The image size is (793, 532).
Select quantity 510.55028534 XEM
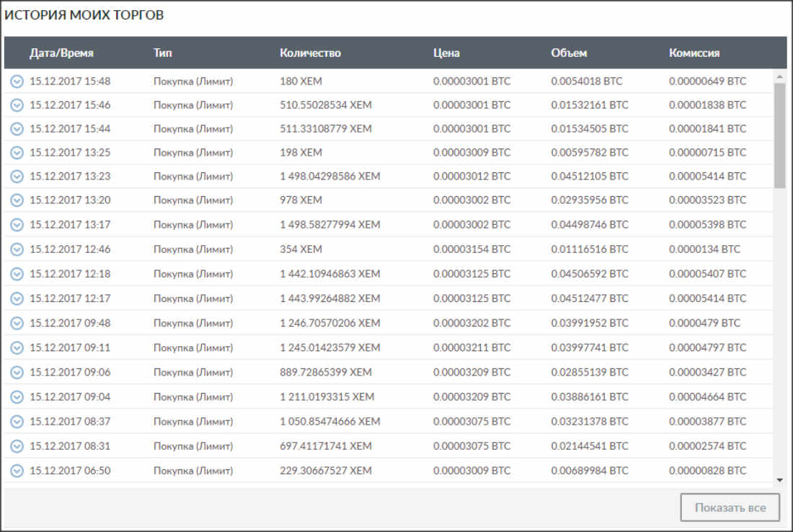pos(326,105)
